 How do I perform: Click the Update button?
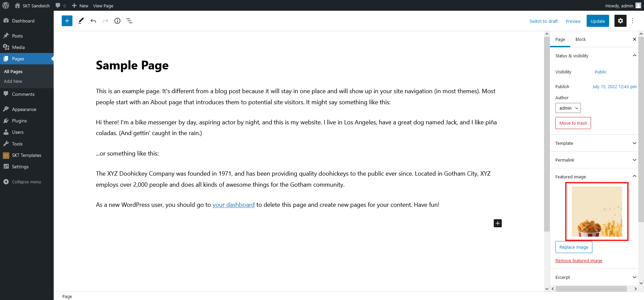pyautogui.click(x=598, y=21)
